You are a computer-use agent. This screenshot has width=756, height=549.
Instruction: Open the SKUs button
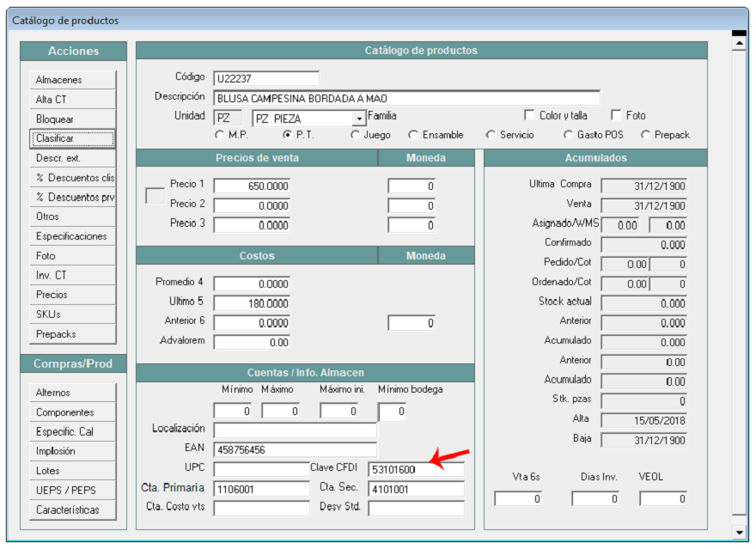click(x=71, y=314)
